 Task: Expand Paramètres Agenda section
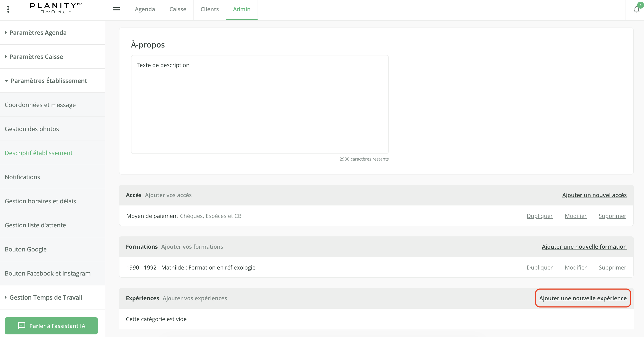tap(38, 32)
